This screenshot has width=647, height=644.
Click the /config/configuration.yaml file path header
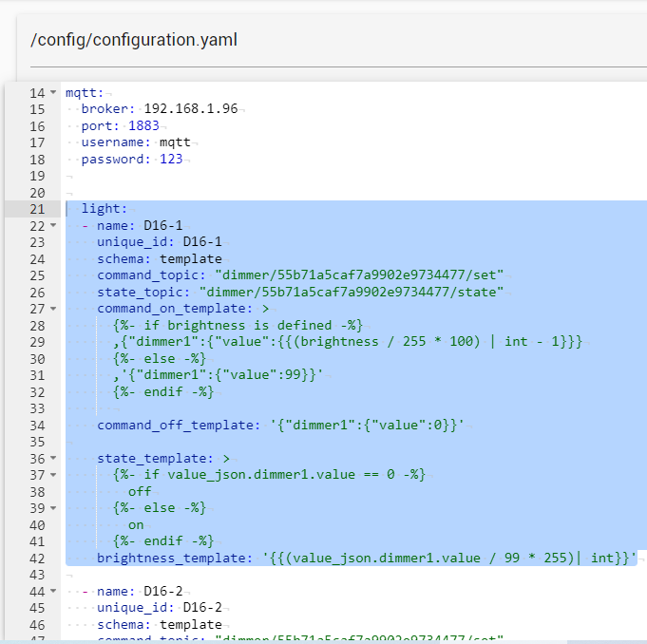pos(134,40)
